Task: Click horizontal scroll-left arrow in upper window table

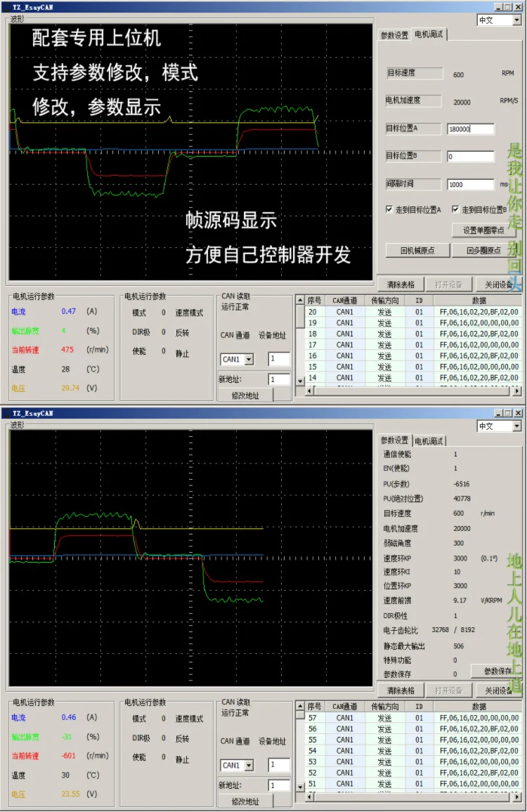Action: pos(309,391)
